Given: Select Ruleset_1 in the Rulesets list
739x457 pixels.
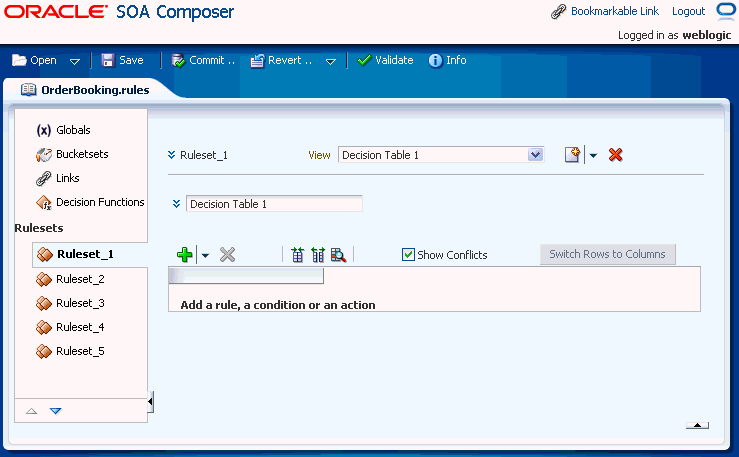Looking at the screenshot, I should [x=75, y=254].
